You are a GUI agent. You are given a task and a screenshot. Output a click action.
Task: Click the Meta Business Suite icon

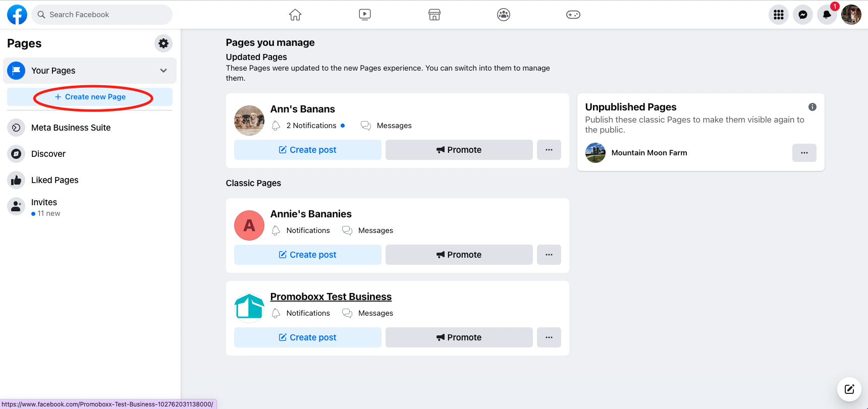[16, 128]
